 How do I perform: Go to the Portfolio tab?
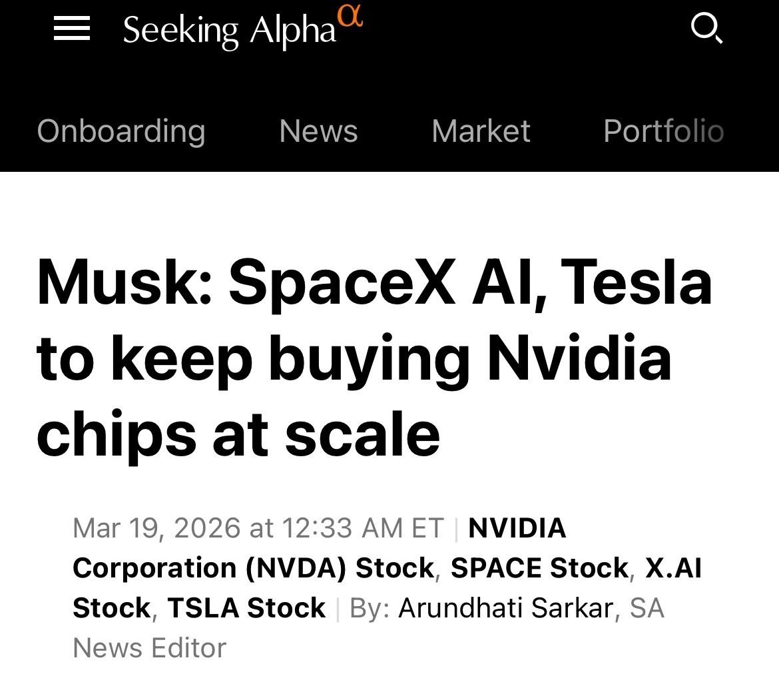663,131
